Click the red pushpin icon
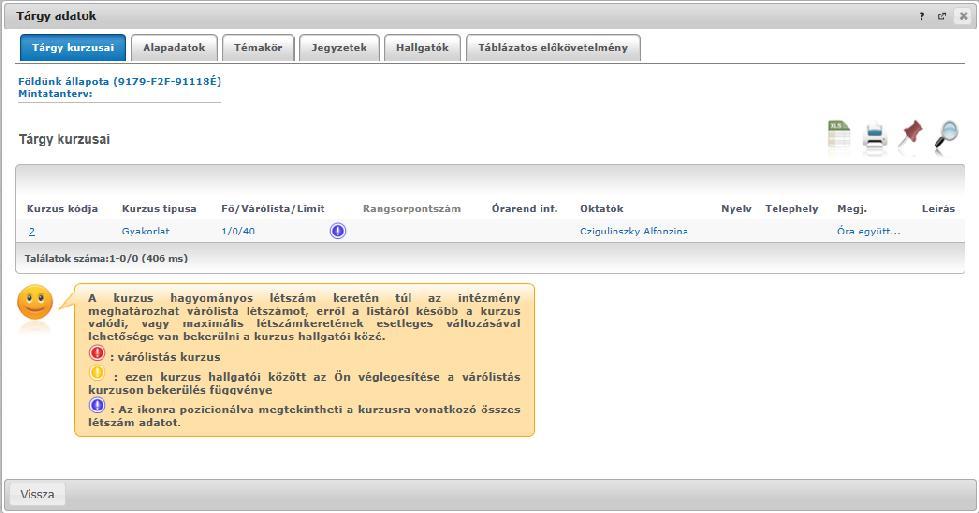 pos(910,134)
